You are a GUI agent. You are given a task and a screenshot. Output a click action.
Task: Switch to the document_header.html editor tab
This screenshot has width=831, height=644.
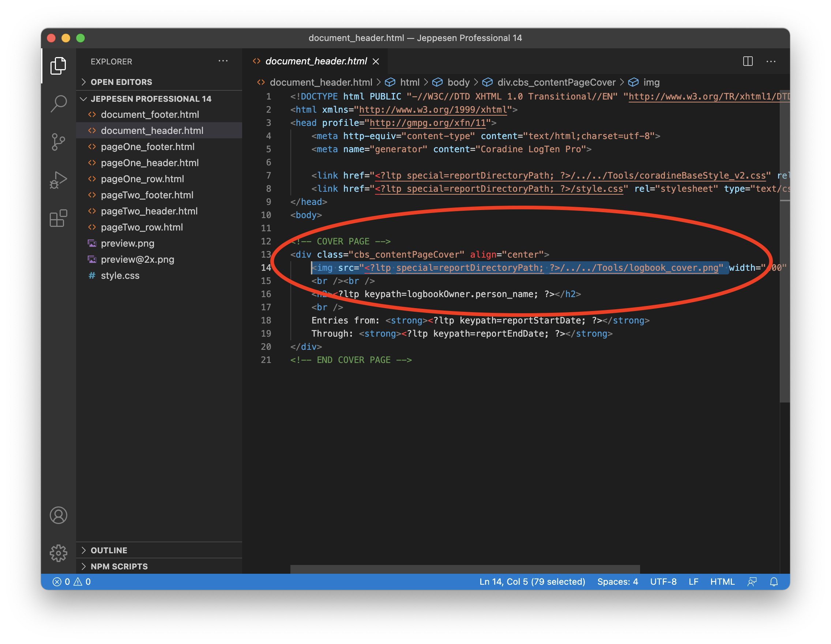[316, 61]
